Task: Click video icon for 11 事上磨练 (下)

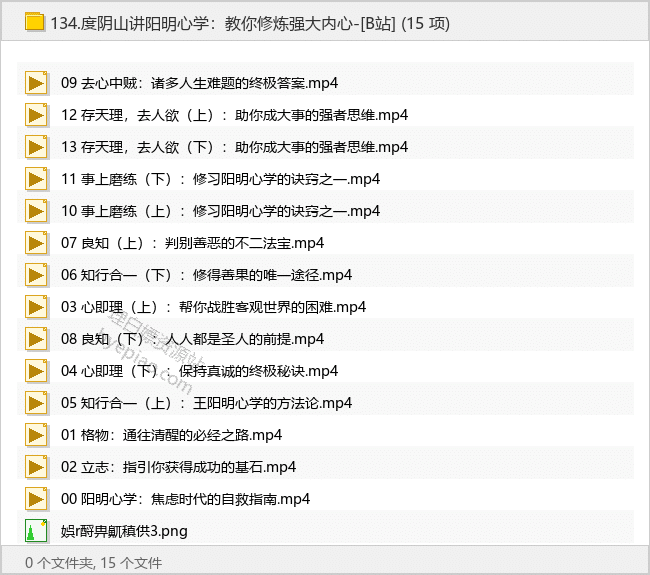Action: [x=36, y=179]
